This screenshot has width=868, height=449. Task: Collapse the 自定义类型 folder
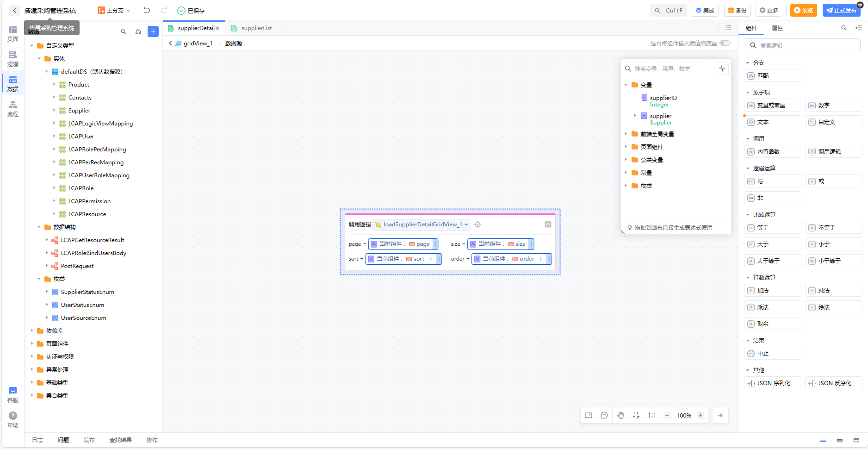(32, 45)
